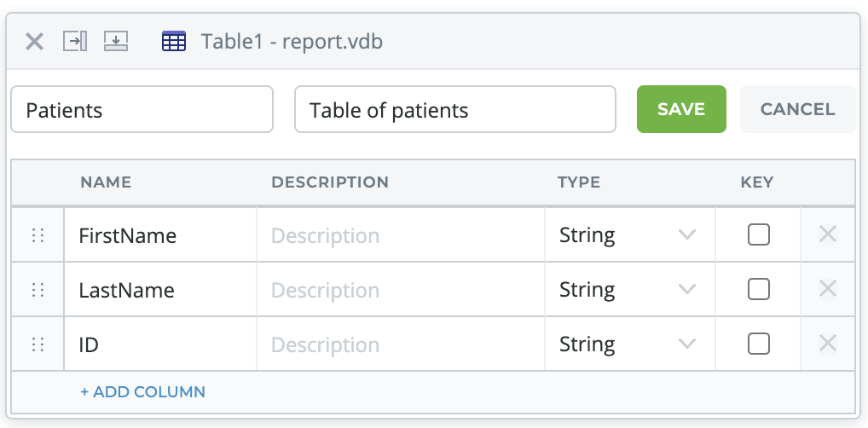Check the Key box for FirstName
The image size is (868, 428).
pyautogui.click(x=758, y=234)
